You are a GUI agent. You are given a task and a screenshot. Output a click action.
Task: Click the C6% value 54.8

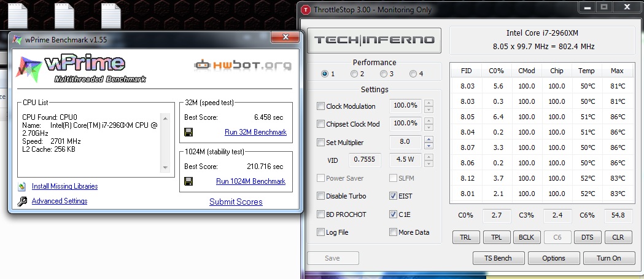(x=618, y=215)
